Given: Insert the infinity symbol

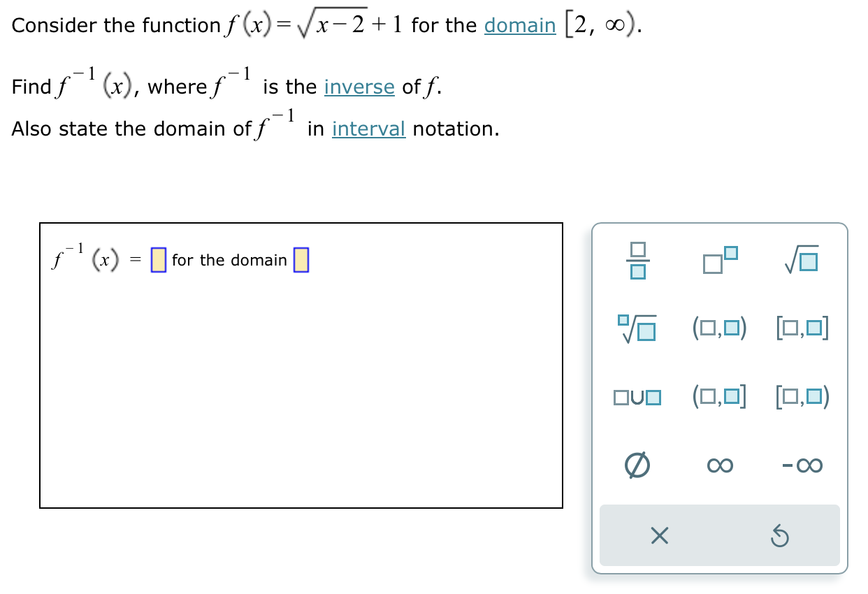Looking at the screenshot, I should point(720,465).
